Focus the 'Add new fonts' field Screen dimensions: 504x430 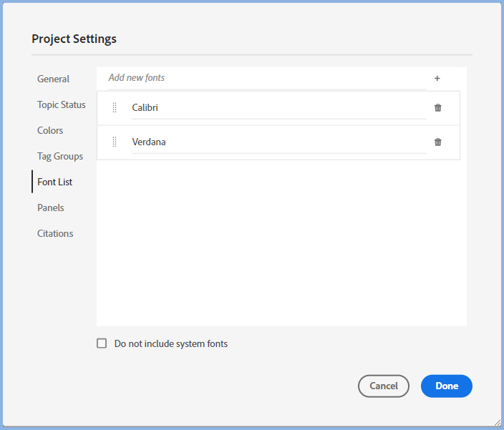coord(265,78)
